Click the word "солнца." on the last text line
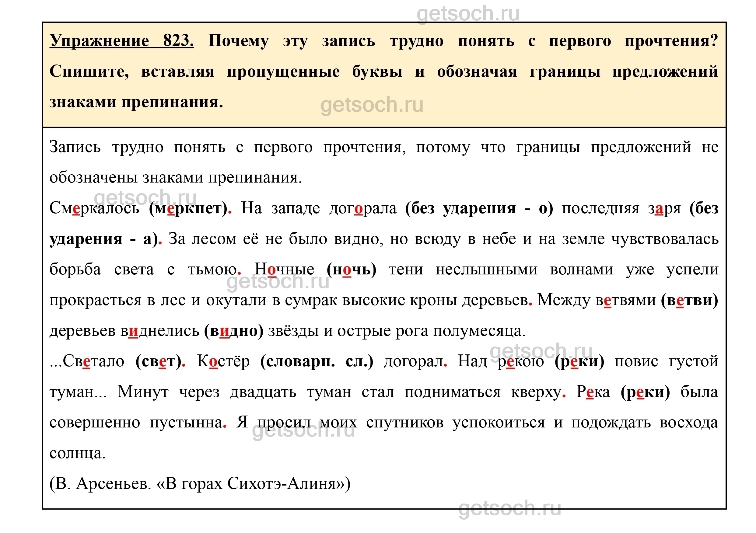The height and width of the screenshot is (533, 756). (77, 454)
